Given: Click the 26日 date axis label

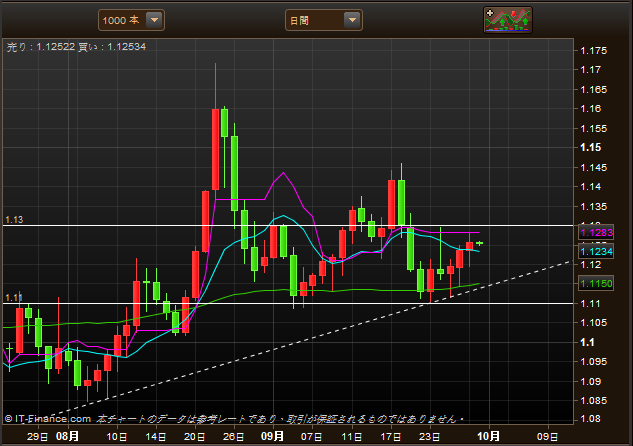Looking at the screenshot, I should tap(233, 437).
